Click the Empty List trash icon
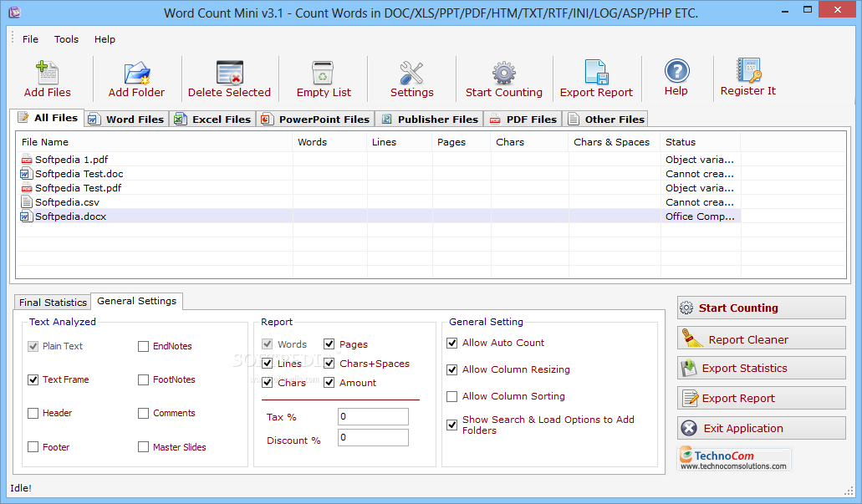Screen dimensions: 862x504 [323, 72]
